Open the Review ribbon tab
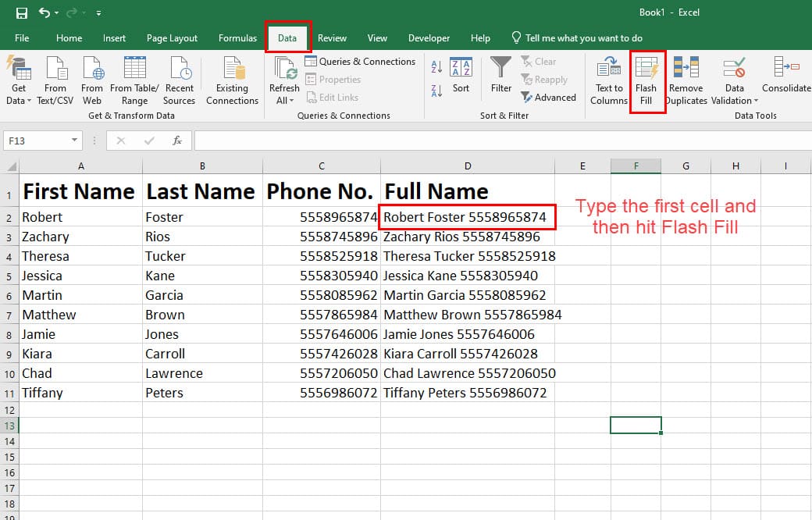 tap(333, 37)
